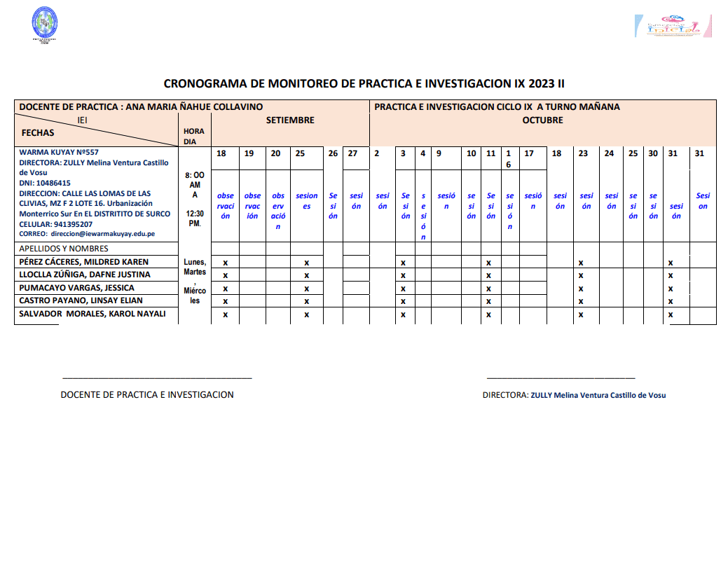Click the DOCENTE DE PRACTICA E INVESTIGACION signature label

[147, 395]
